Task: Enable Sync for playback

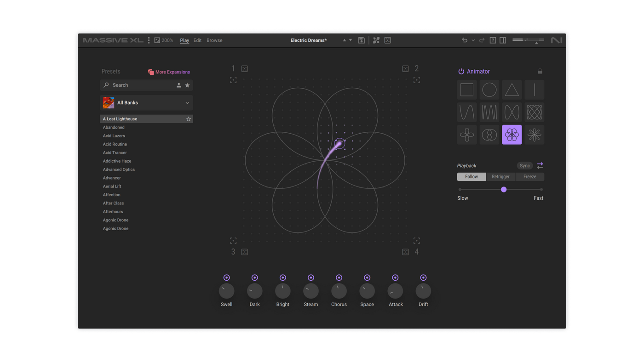Action: click(525, 166)
